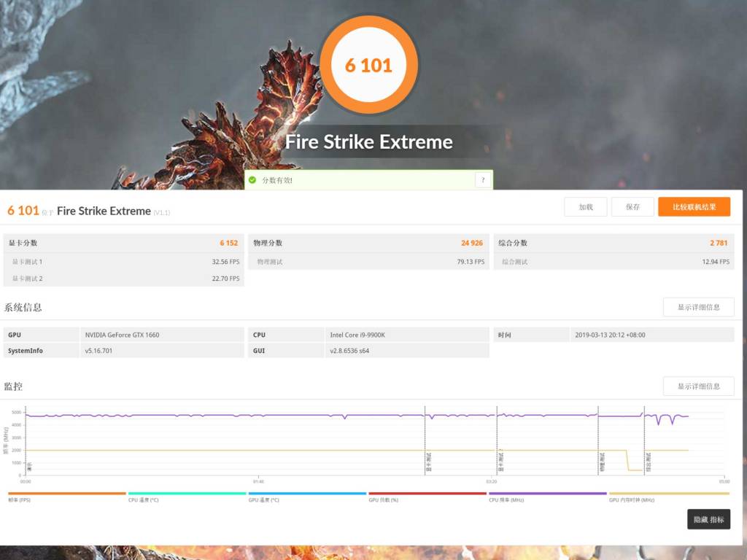Show monitoring details in the 监控 section
Screen dimensions: 747x560
[698, 386]
